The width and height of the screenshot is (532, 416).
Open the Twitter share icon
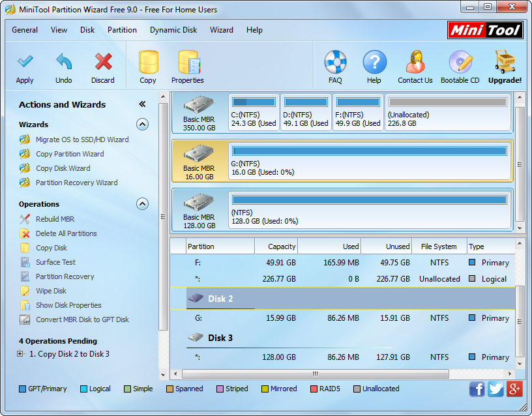[x=495, y=389]
